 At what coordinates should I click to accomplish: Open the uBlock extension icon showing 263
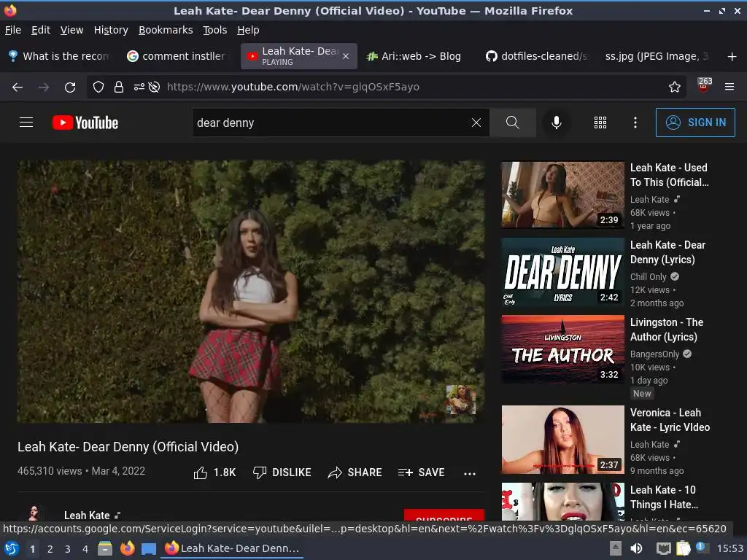704,85
